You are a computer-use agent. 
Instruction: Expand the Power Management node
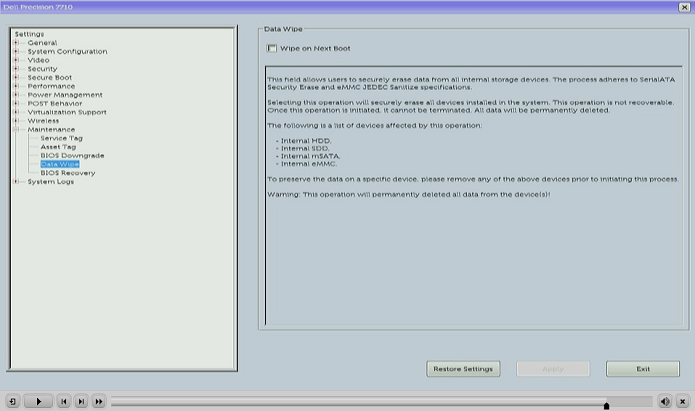tap(16, 95)
